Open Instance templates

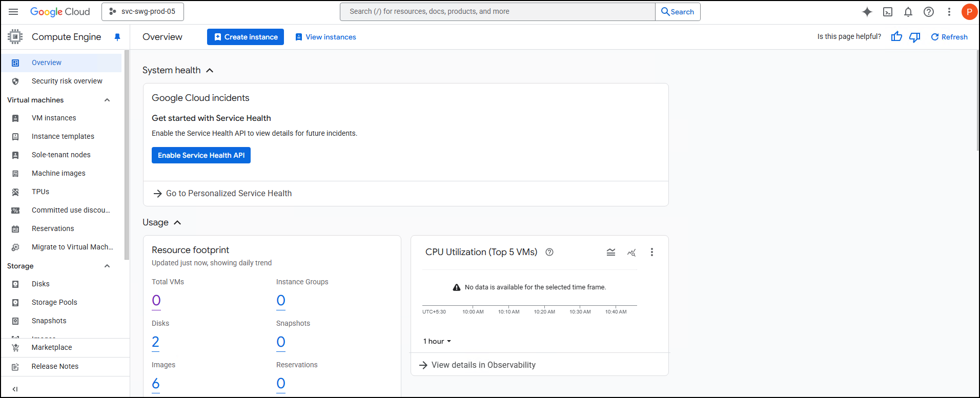click(62, 136)
